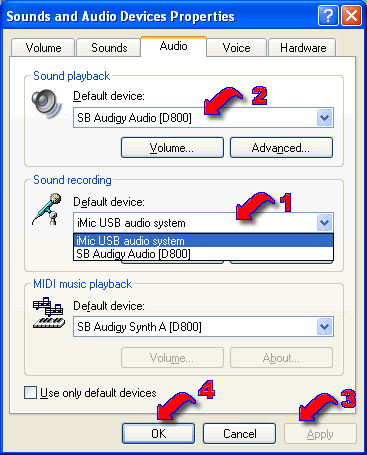
Task: Go to the Hardware tab
Action: tap(303, 48)
